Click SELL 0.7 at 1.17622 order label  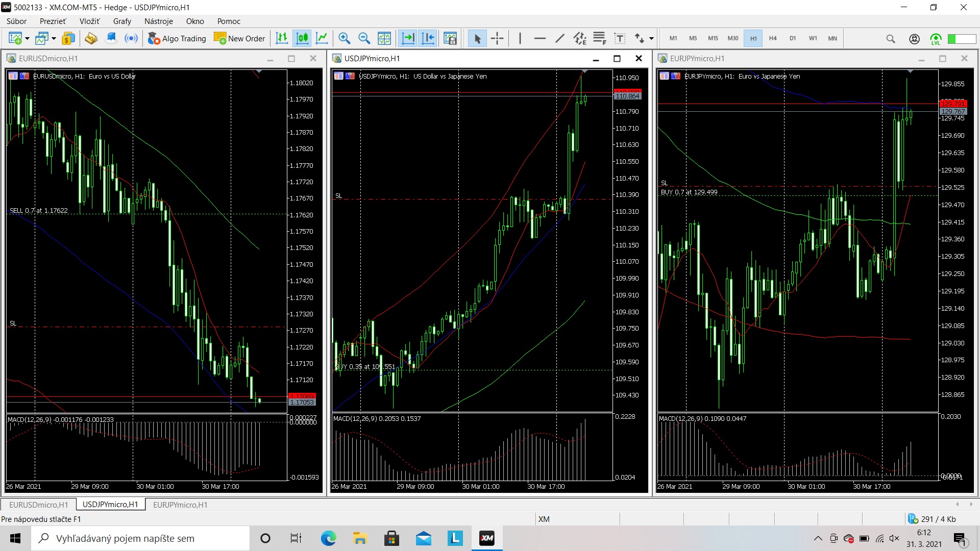pyautogui.click(x=39, y=210)
